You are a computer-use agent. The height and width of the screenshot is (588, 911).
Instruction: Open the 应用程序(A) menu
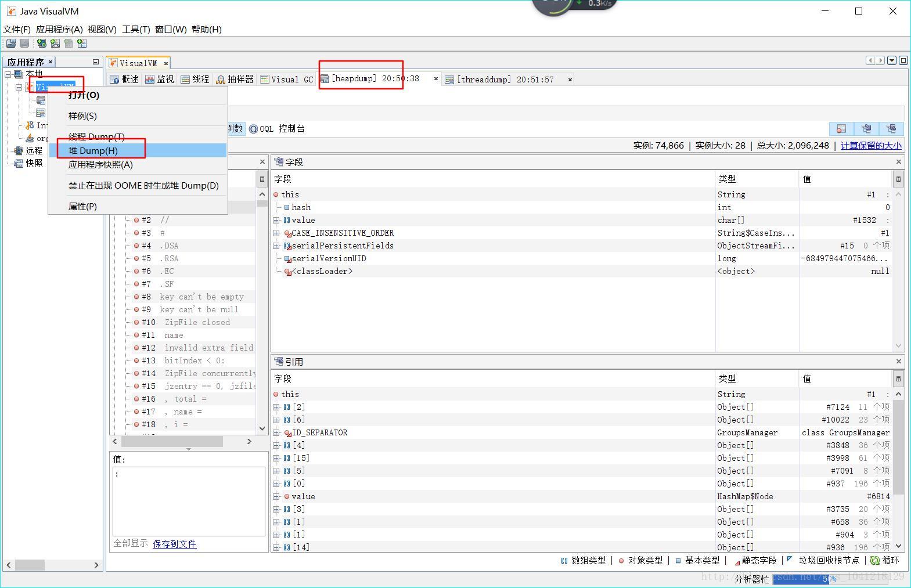(59, 29)
